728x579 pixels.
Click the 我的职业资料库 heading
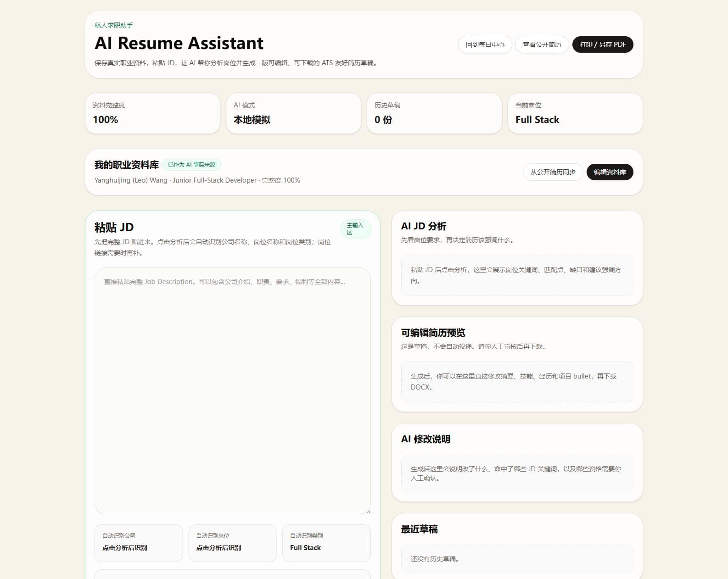(127, 165)
